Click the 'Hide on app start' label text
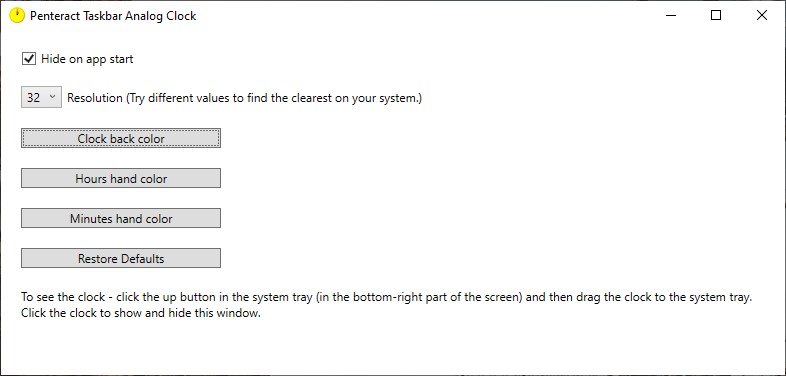 tap(87, 59)
